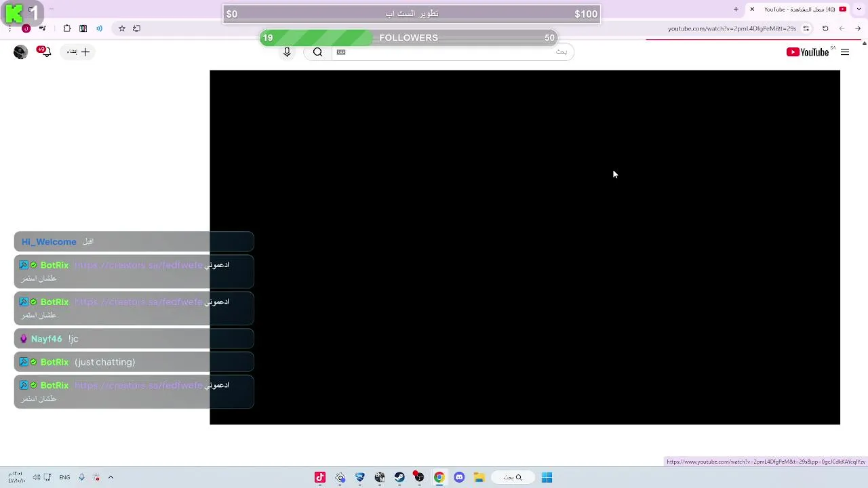Screen dimensions: 868x488
Task: Open TikTok from the taskbar
Action: coord(320,477)
